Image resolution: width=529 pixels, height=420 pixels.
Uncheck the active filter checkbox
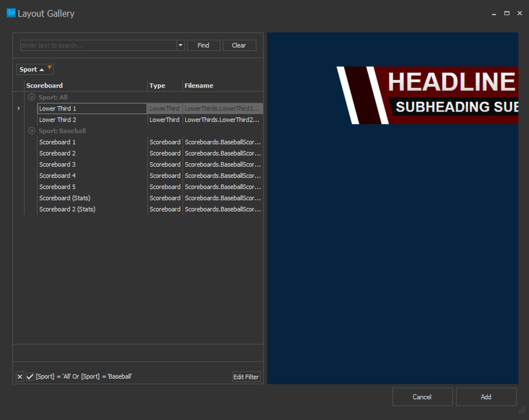[30, 377]
